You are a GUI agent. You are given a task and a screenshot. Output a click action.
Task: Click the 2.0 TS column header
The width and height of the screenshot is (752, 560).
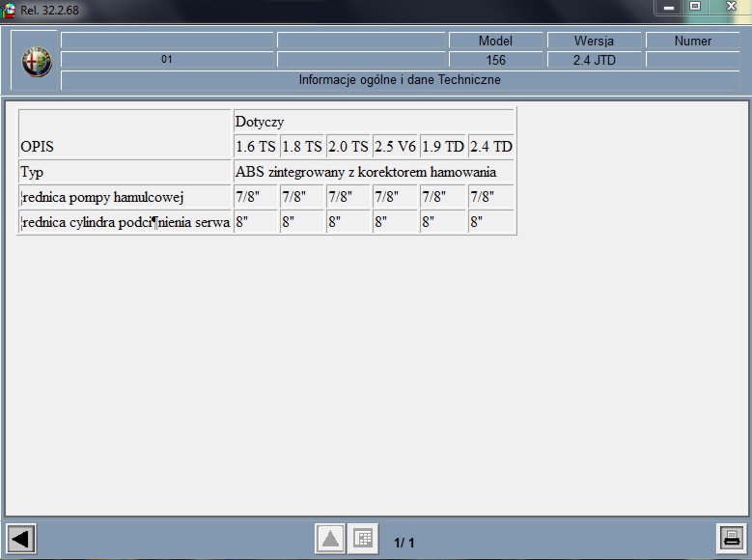348,147
